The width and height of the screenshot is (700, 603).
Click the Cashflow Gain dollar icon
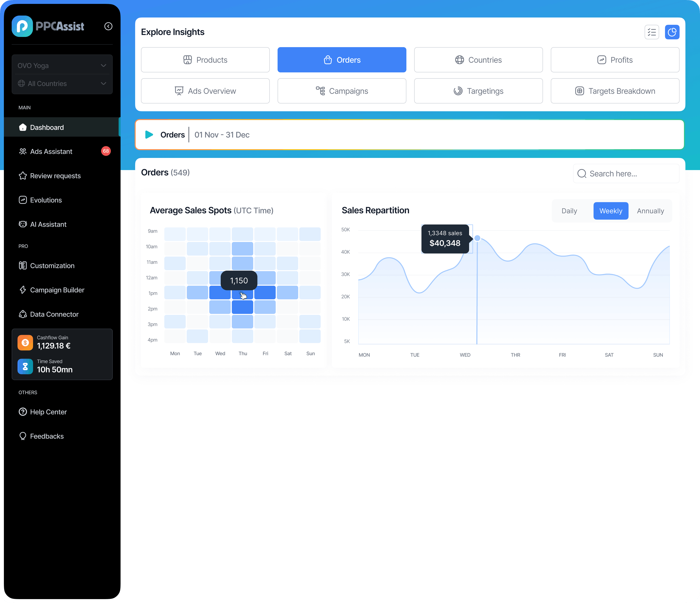click(25, 342)
